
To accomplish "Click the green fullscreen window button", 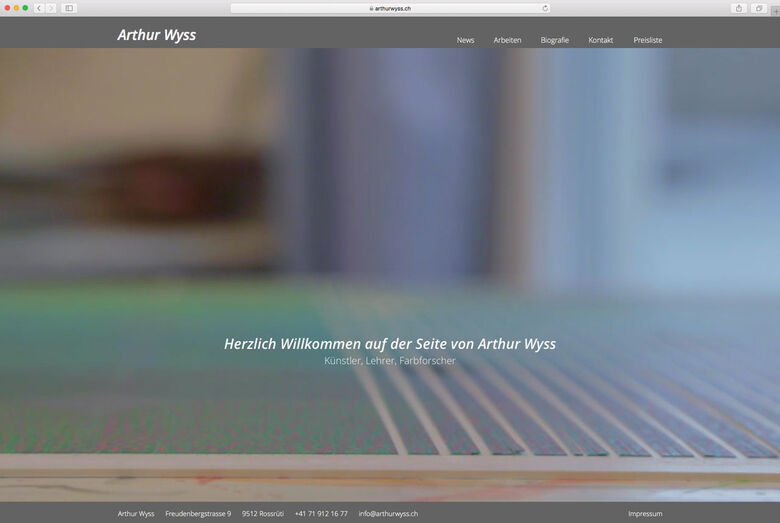I will point(25,8).
